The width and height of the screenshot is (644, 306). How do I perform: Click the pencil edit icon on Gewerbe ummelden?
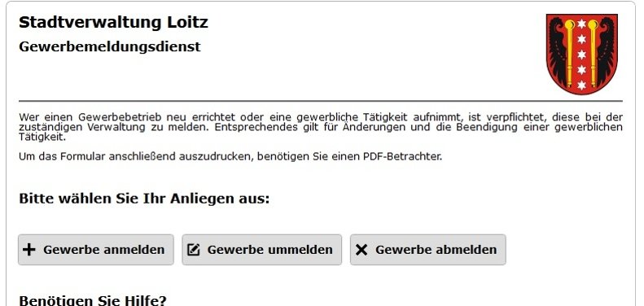tap(194, 250)
